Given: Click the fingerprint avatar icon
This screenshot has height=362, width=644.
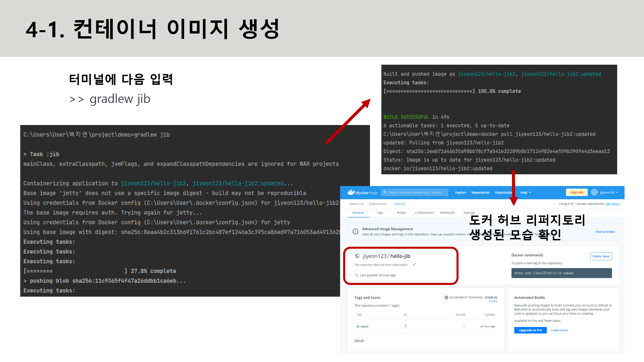Looking at the screenshot, I should [x=594, y=192].
